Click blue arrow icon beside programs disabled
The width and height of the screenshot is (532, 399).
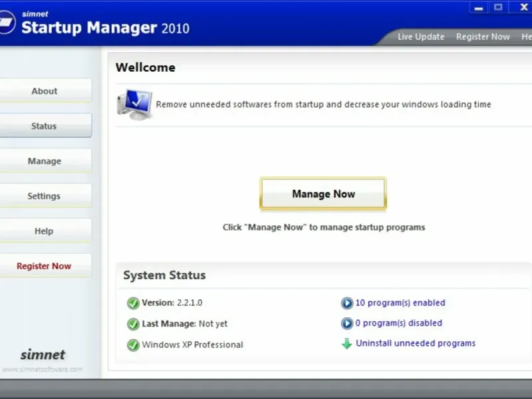coord(346,323)
